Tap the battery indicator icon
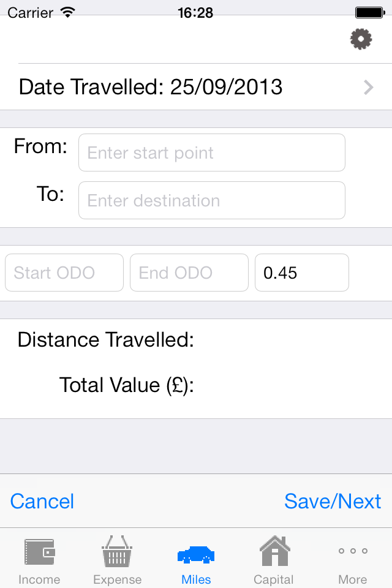The width and height of the screenshot is (392, 588). [370, 13]
